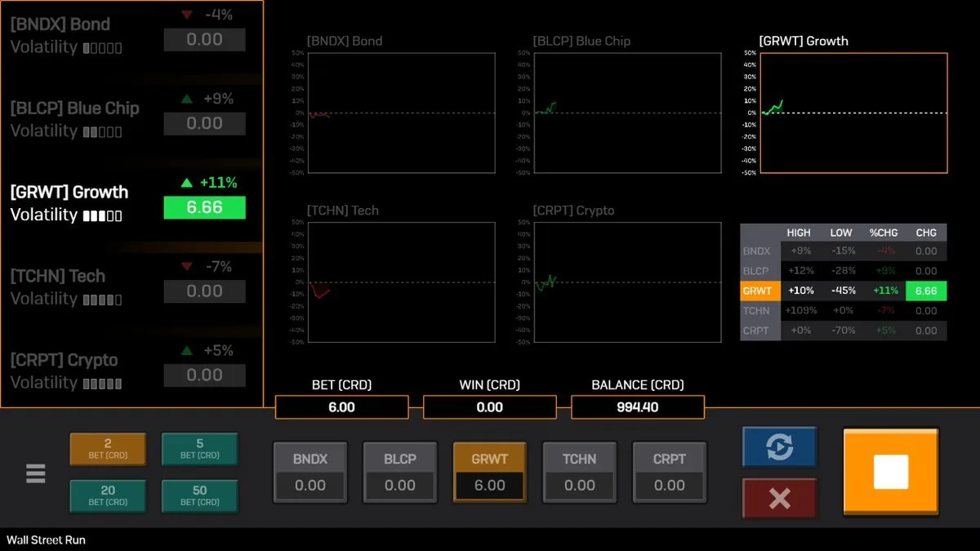Clear bets with red X button

pos(779,499)
